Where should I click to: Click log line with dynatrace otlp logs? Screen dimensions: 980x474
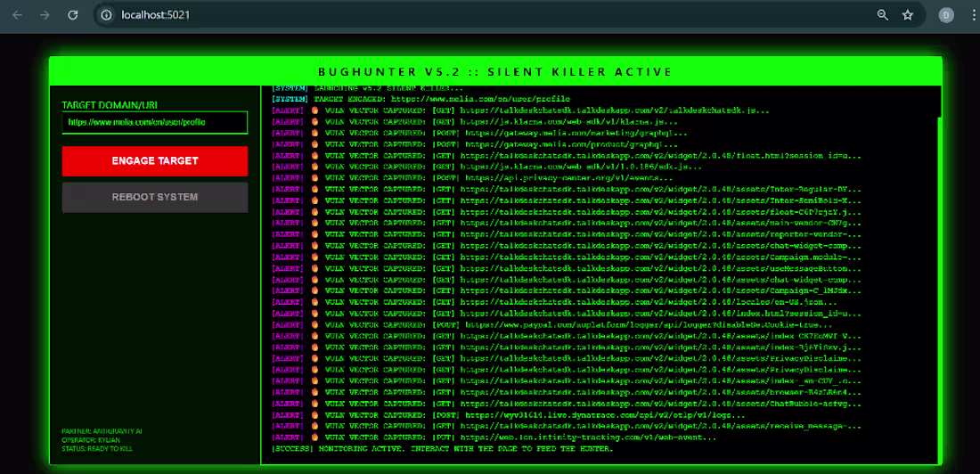pyautogui.click(x=509, y=414)
